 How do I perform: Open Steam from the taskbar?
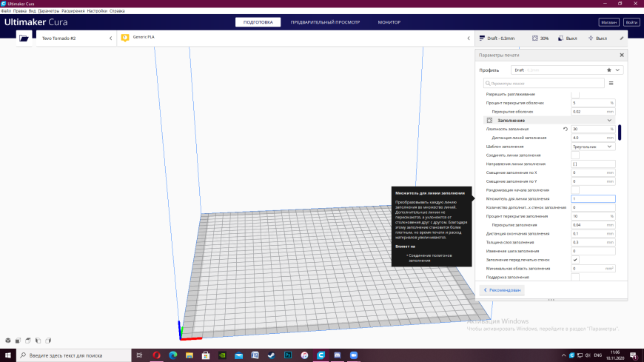[x=272, y=355]
